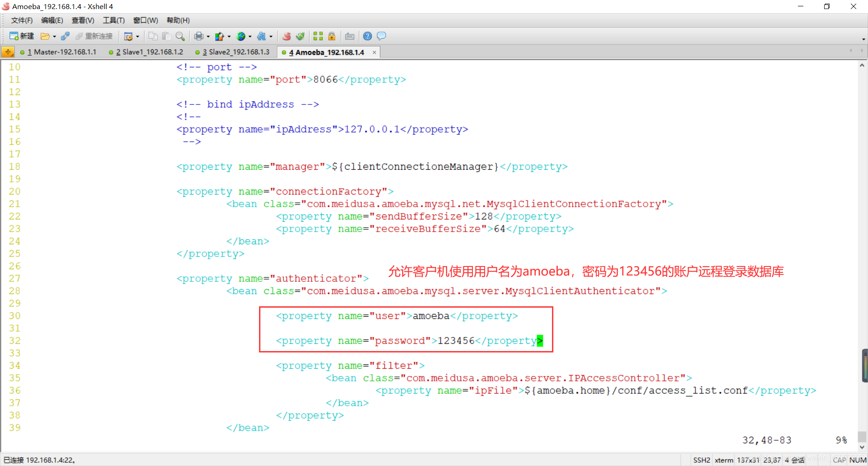The width and height of the screenshot is (868, 466).
Task: Click the disconnect link icon
Action: tap(65, 36)
